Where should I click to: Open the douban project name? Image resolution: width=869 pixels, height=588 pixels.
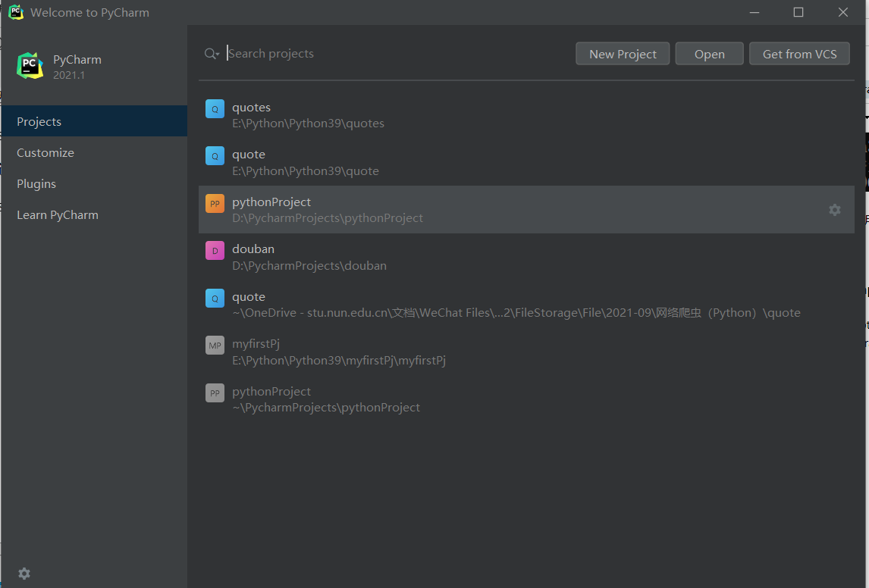pos(253,249)
